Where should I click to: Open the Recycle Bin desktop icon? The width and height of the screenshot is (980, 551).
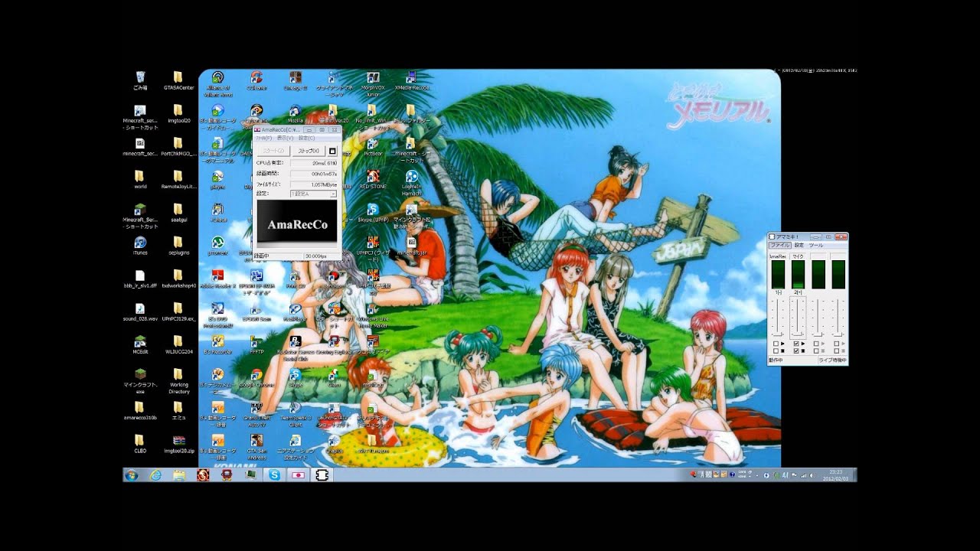click(140, 77)
